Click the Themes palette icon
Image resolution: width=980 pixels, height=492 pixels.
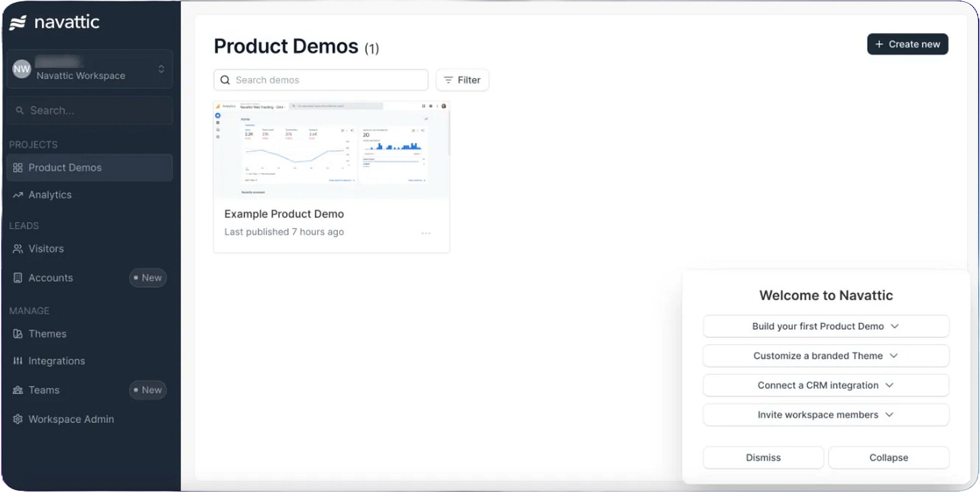(x=18, y=334)
